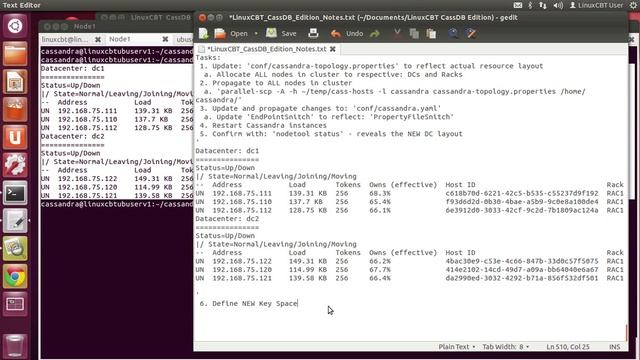Close the LinuxCBT_CassDB_Edition_Notes.txt tab
640x360 pixels.
(x=333, y=49)
